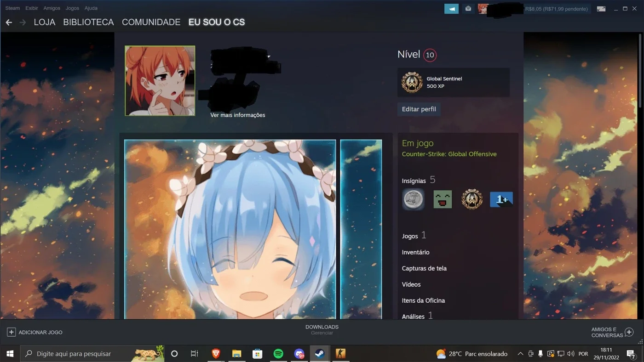Open the Capturas de tela link
Screen dimensions: 644x362
[x=424, y=268]
